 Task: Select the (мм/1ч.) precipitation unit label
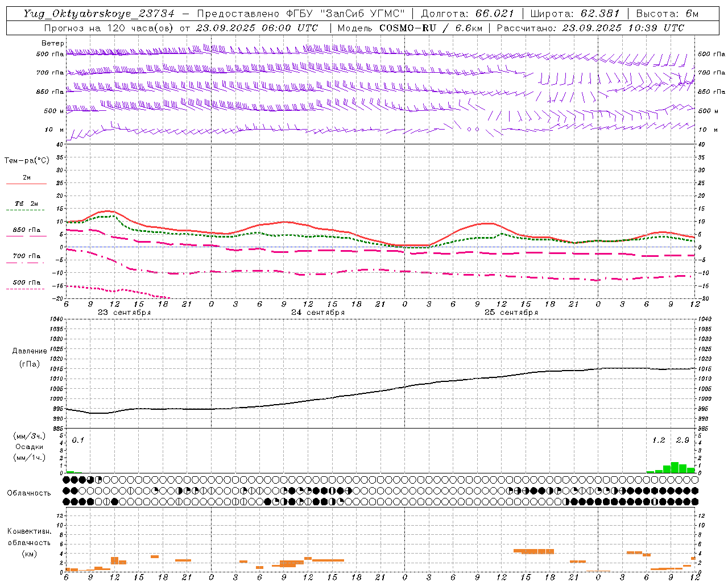[30, 458]
